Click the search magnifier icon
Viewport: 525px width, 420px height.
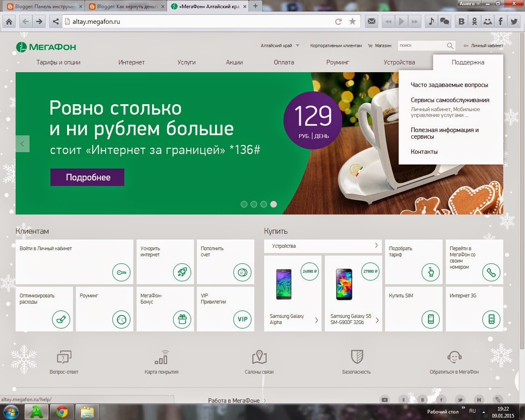450,46
